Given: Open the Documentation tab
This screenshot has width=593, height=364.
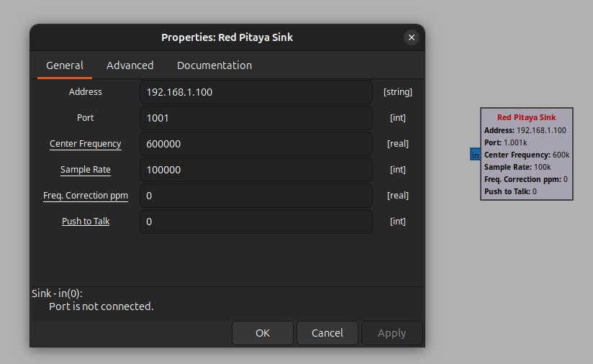Looking at the screenshot, I should pos(214,65).
